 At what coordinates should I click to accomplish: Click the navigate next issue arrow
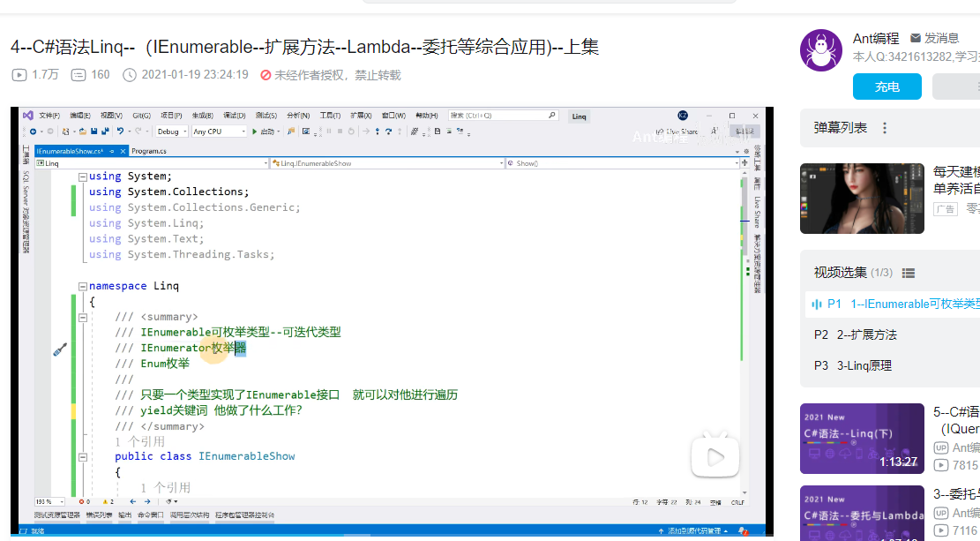(x=147, y=501)
